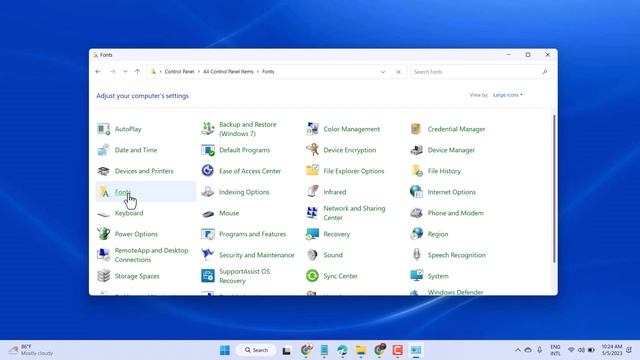640x360 pixels.
Task: Expand recent locations dropdown arrow
Action: click(x=125, y=72)
